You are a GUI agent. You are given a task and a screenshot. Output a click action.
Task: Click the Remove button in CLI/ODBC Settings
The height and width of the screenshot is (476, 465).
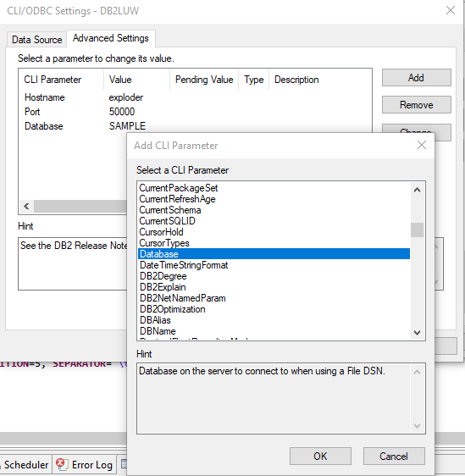pyautogui.click(x=416, y=105)
